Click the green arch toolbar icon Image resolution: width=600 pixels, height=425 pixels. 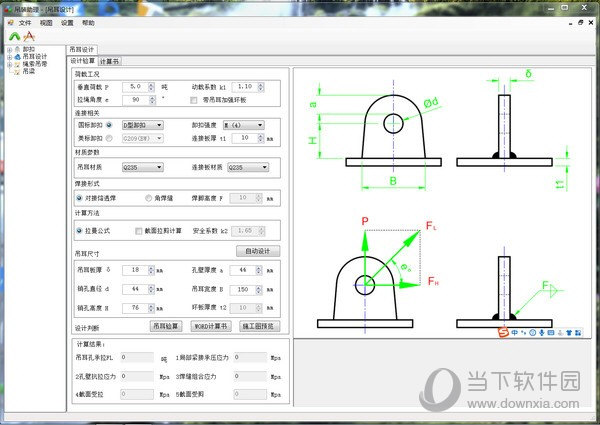[13, 35]
